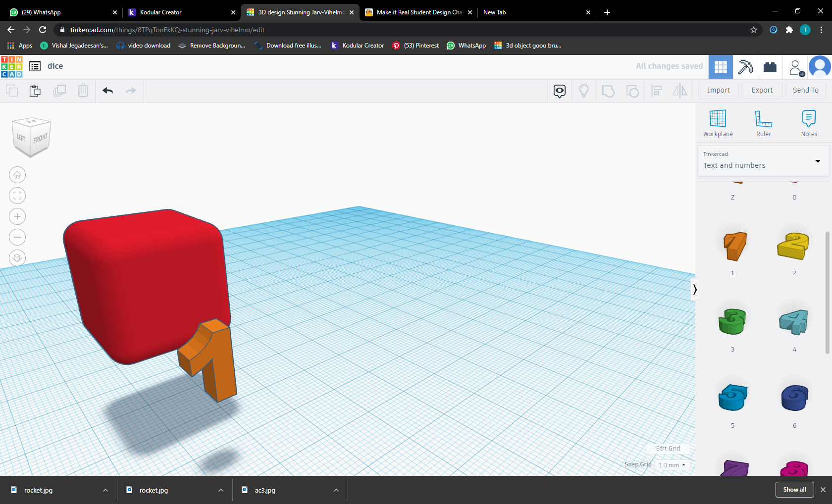Zoom out with minus button
The image size is (832, 504).
pos(17,237)
